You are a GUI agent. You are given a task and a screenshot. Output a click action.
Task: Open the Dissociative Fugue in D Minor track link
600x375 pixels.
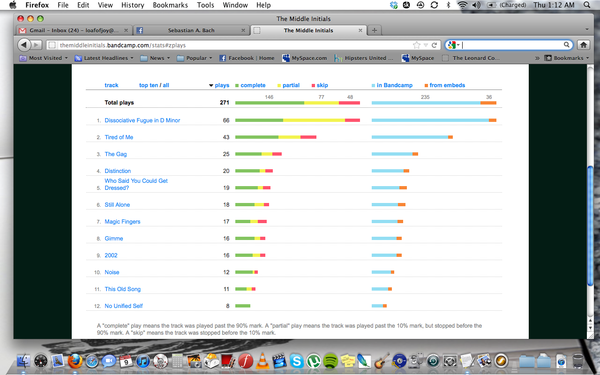click(142, 120)
